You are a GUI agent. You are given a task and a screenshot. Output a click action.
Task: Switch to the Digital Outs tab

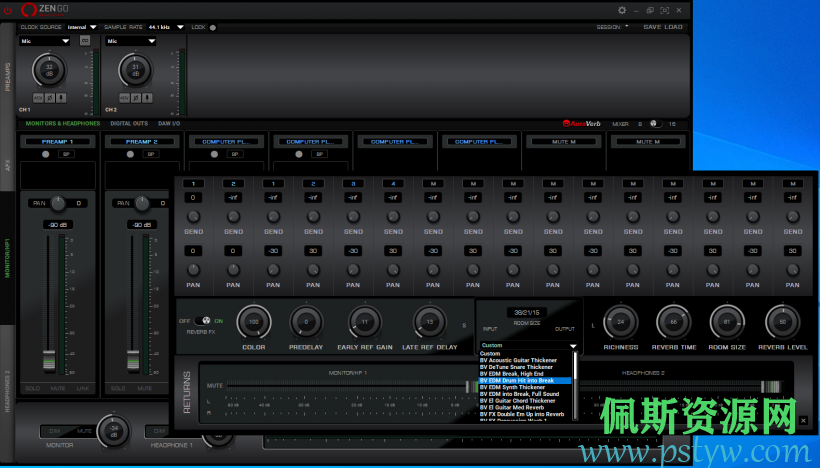(x=129, y=124)
